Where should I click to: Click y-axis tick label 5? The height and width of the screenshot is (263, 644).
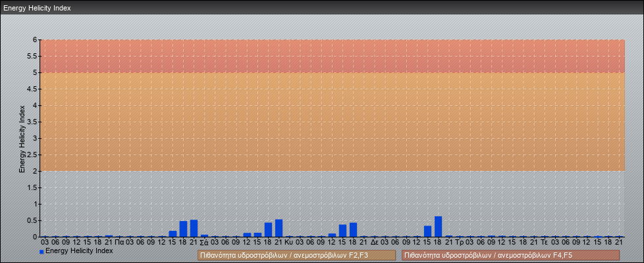tap(36, 72)
